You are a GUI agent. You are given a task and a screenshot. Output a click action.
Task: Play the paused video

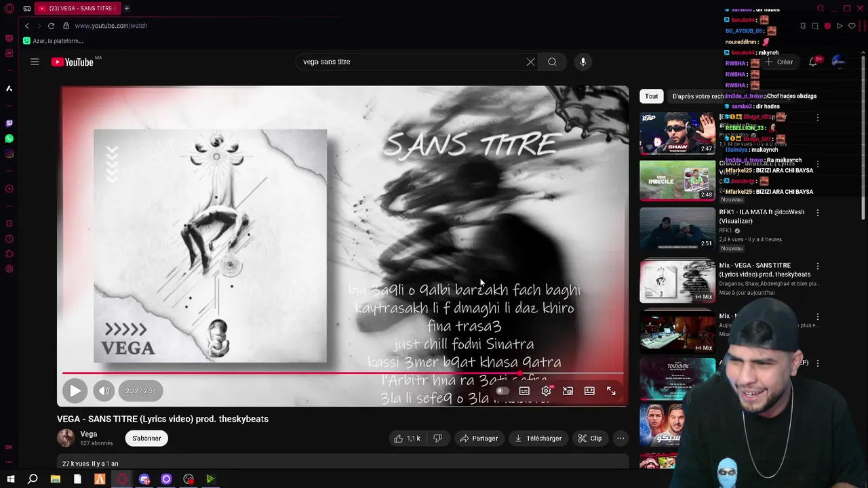[75, 390]
